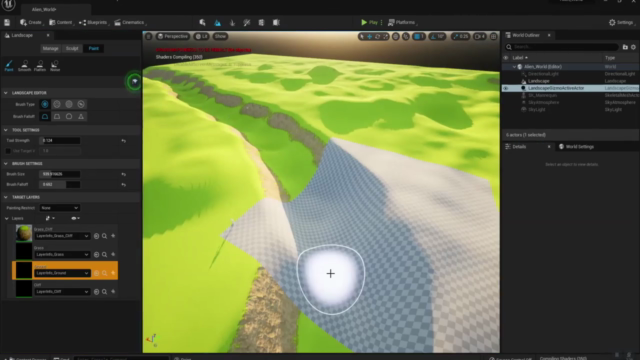Select the Flatten landscape tool
The height and width of the screenshot is (360, 640).
click(x=40, y=65)
